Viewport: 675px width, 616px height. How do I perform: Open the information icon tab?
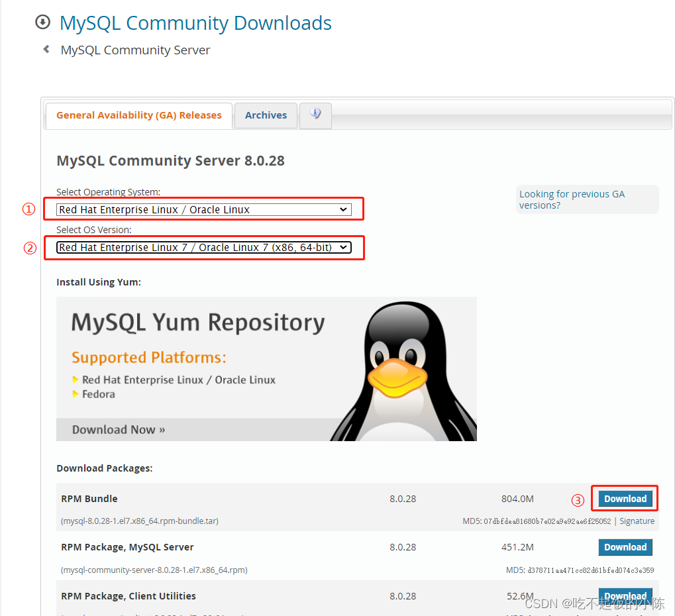[x=315, y=115]
